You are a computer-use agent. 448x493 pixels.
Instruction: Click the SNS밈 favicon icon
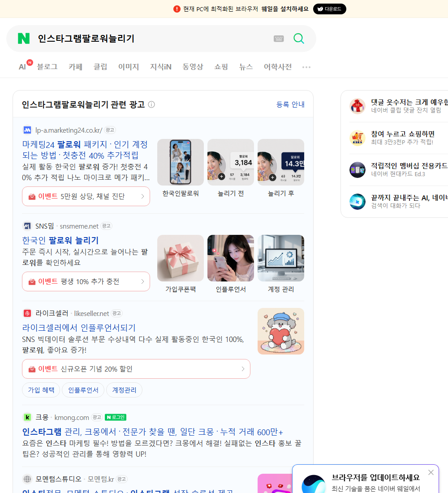point(27,226)
